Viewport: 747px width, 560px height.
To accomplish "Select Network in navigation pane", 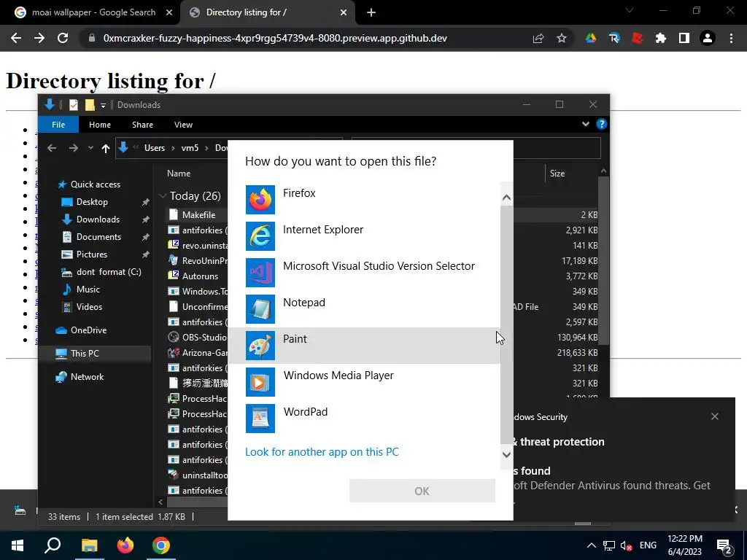I will pos(87,377).
